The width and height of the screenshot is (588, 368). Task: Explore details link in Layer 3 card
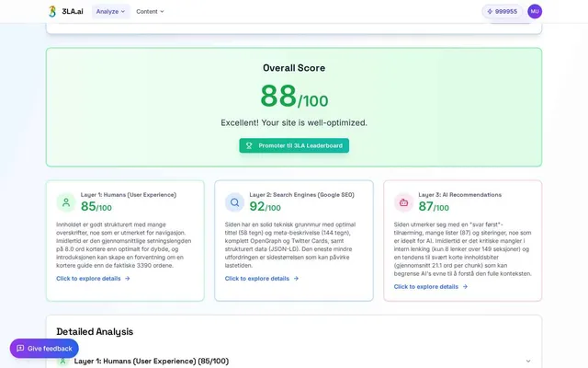431,286
